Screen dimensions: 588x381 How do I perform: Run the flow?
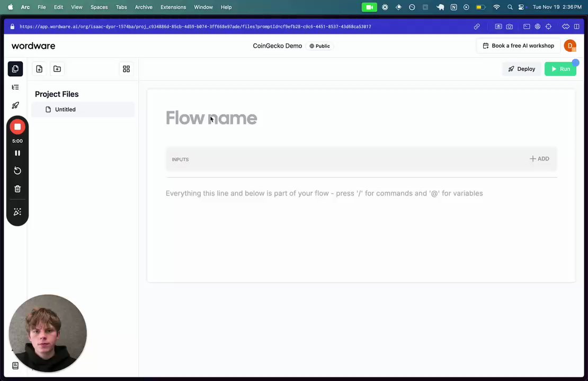click(560, 69)
